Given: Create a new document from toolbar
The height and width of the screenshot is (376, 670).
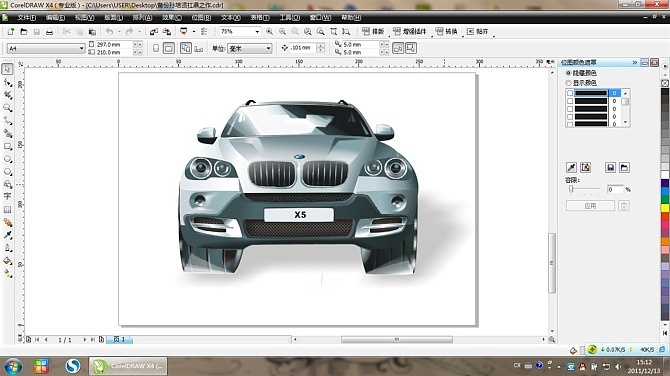Looking at the screenshot, I should click(11, 32).
